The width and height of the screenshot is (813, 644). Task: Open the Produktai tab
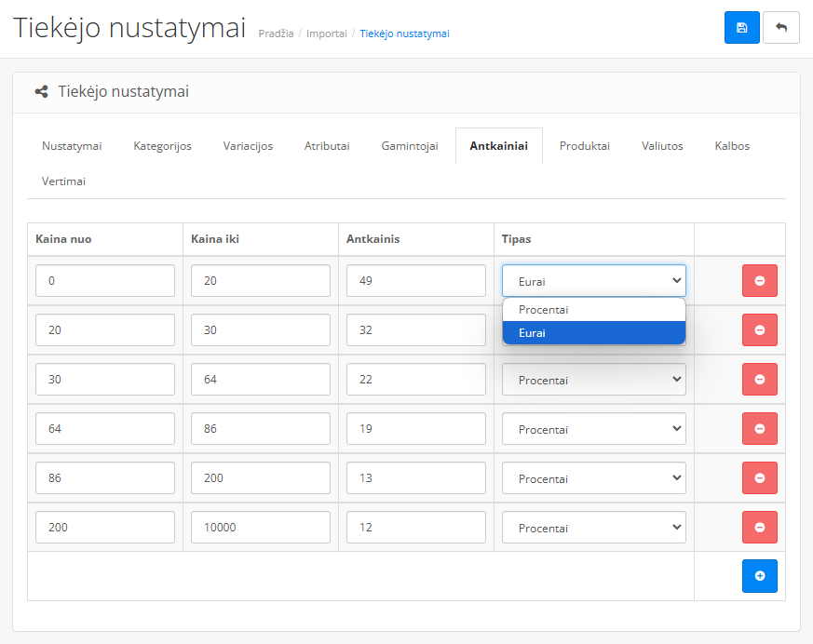tap(584, 146)
